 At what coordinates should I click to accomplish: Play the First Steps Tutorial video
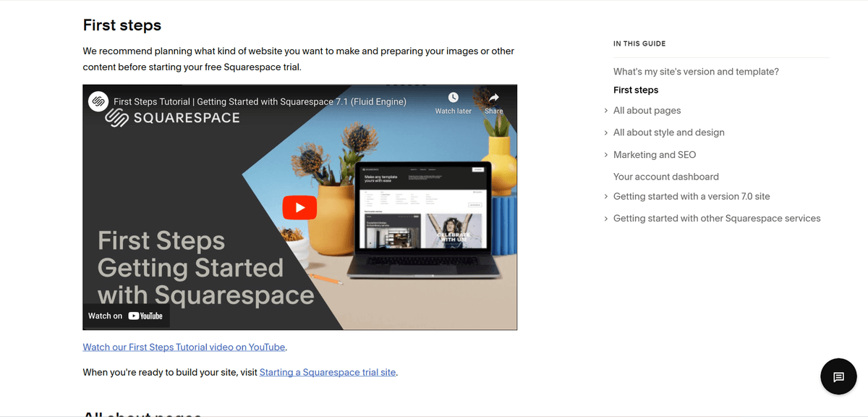[x=299, y=208]
